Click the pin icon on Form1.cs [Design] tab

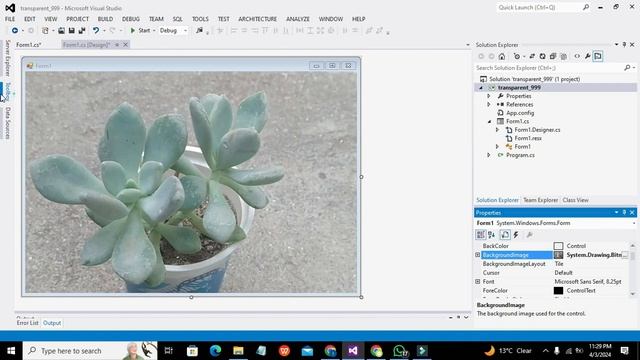pos(117,44)
